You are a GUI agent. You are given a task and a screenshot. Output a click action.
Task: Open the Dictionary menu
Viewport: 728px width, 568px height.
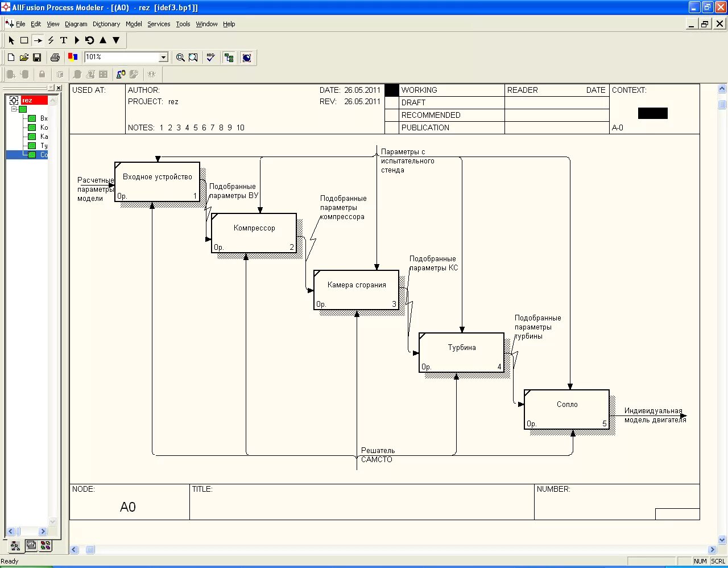pos(106,24)
